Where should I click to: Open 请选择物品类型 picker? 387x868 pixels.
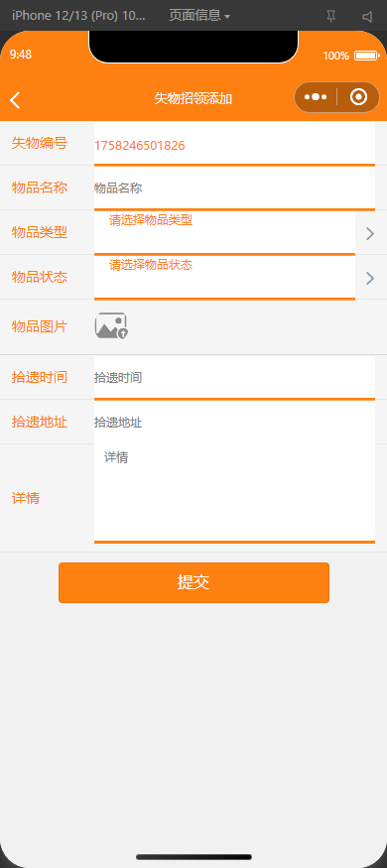[224, 232]
